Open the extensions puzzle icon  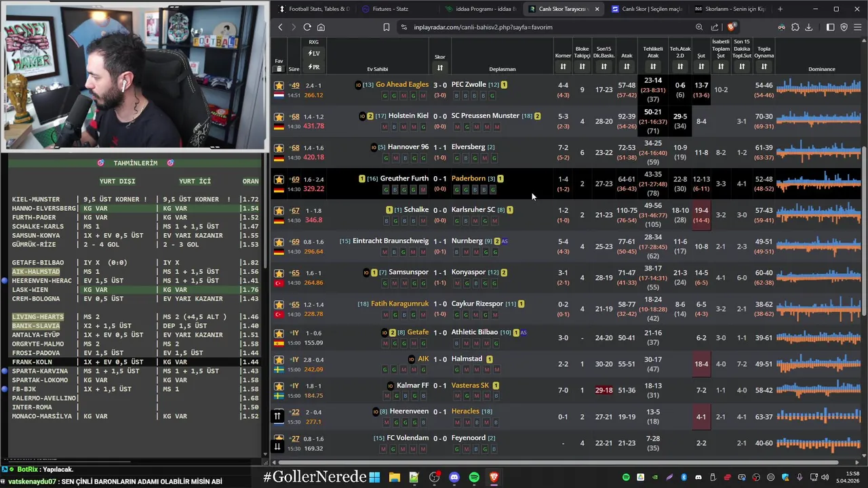tap(795, 27)
